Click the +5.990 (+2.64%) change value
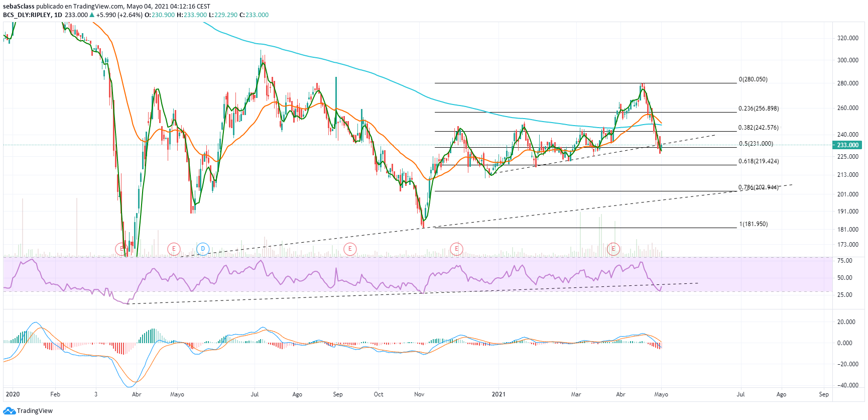The height and width of the screenshot is (420, 868). (119, 15)
